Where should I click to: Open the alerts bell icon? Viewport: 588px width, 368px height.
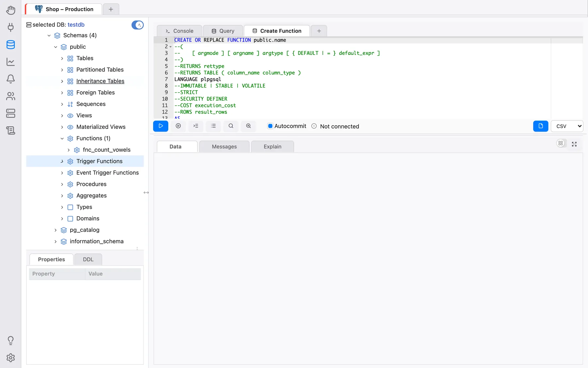(x=10, y=79)
